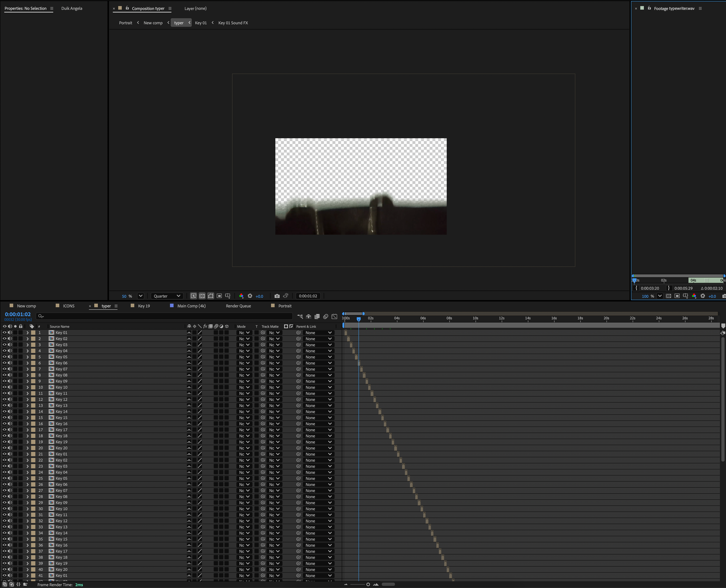The image size is (726, 588).
Task: Expand the Key 01 layer properties
Action: [27, 333]
